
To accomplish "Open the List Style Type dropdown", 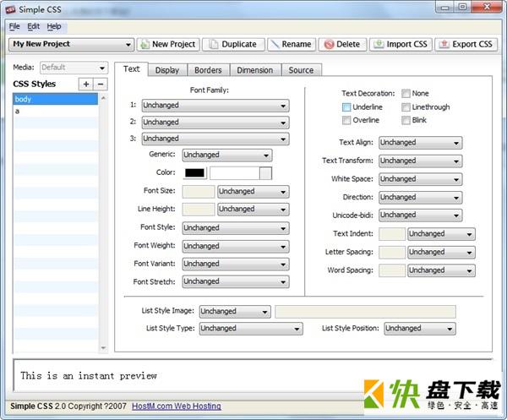I will pos(251,329).
